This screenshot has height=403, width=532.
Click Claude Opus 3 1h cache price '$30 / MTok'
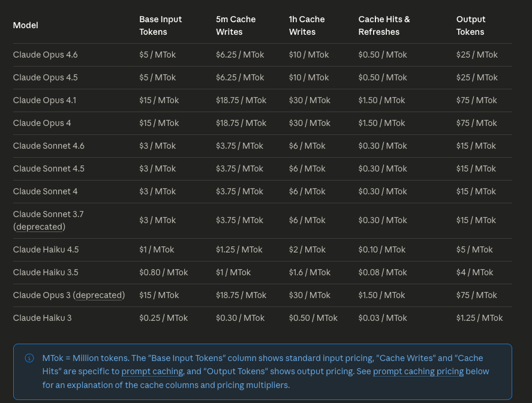(309, 295)
